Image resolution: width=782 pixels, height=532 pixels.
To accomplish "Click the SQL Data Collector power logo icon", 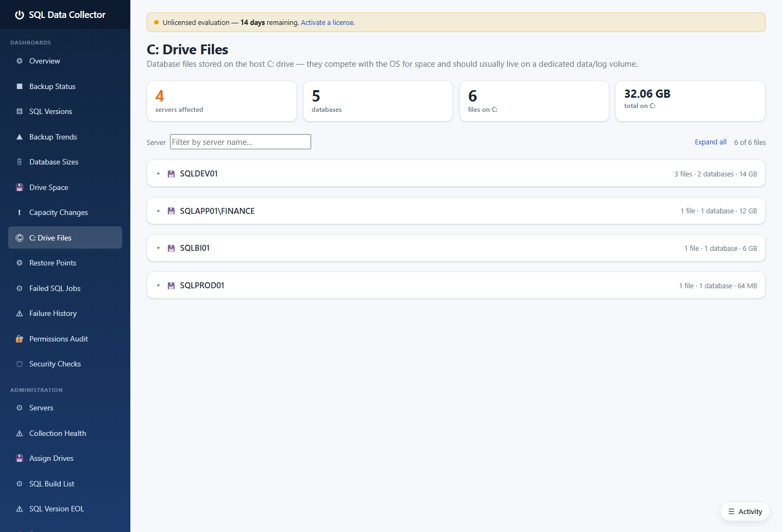I will pyautogui.click(x=20, y=15).
